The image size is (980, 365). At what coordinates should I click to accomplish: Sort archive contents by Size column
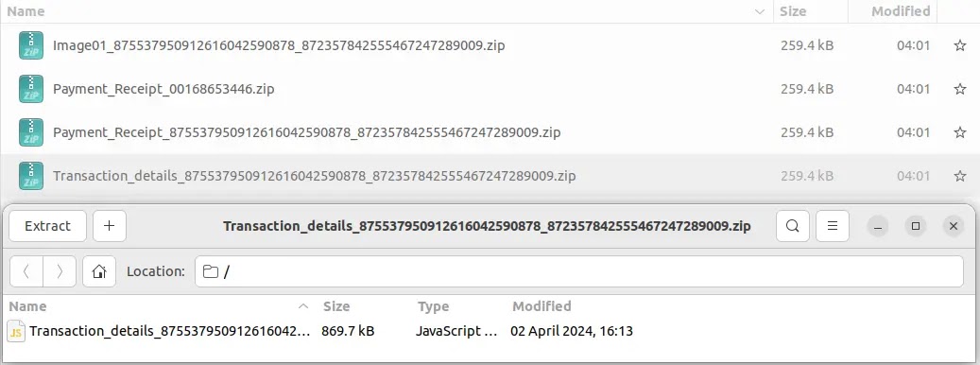click(336, 306)
